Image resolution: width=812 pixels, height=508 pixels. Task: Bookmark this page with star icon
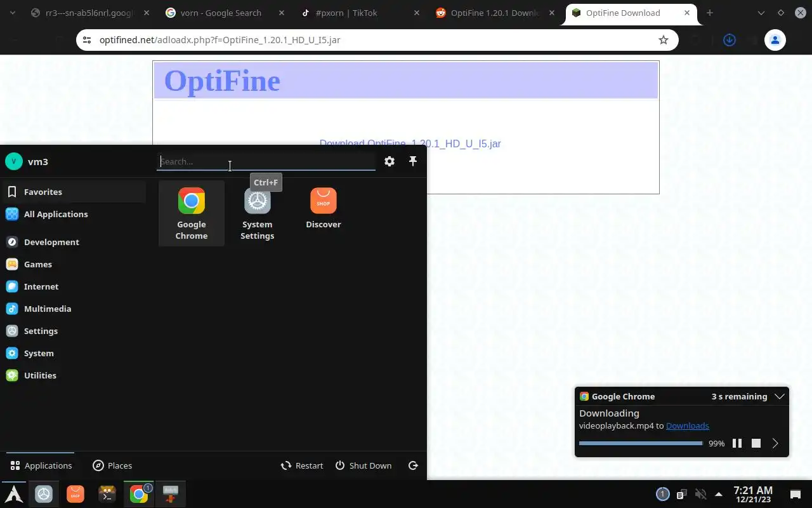point(664,40)
